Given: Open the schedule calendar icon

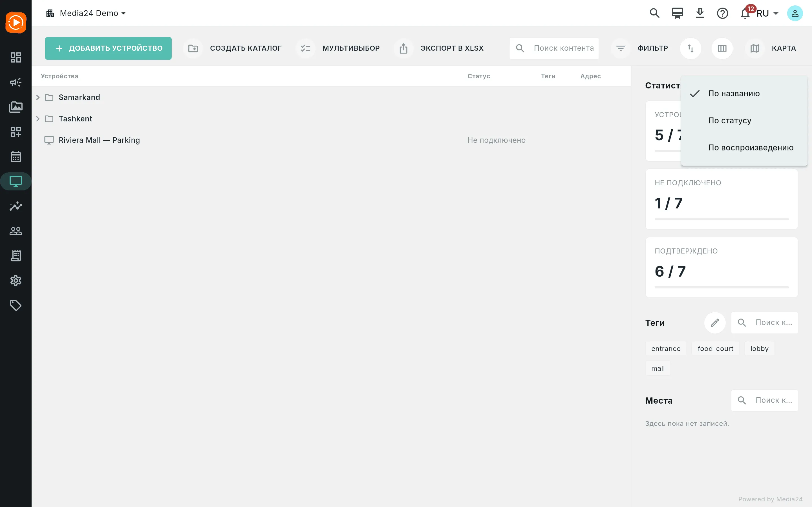Looking at the screenshot, I should coord(16,157).
